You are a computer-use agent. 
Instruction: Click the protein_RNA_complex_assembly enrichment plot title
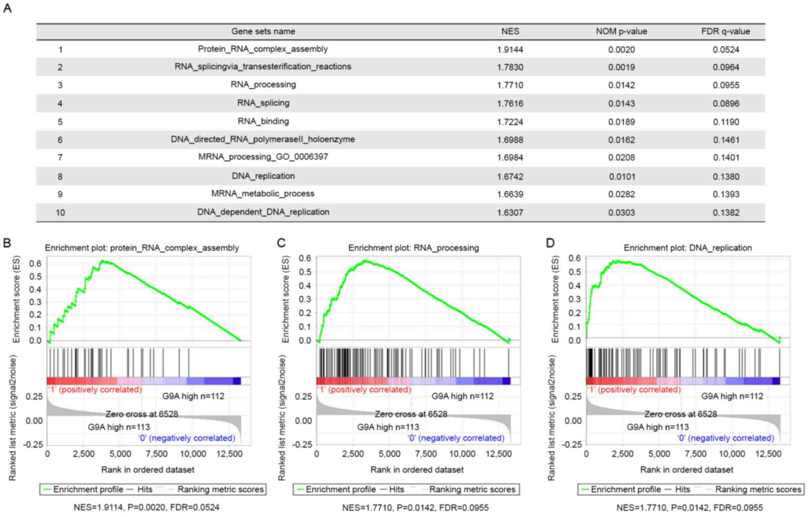142,248
